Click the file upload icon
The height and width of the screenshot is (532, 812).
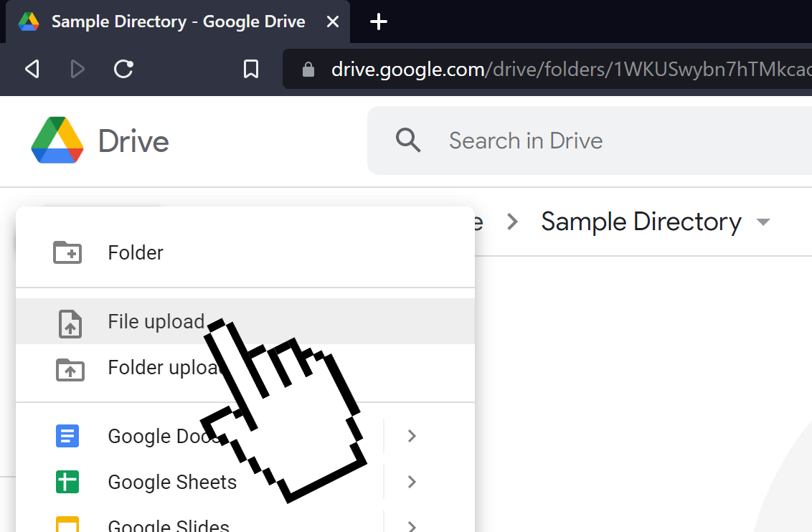point(70,324)
